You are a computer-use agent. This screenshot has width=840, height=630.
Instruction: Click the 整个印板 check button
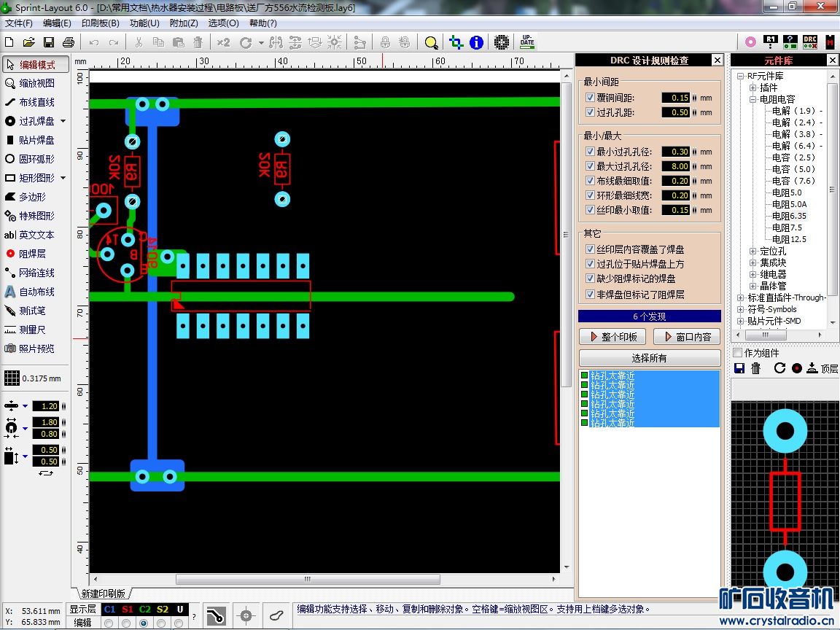tap(612, 337)
